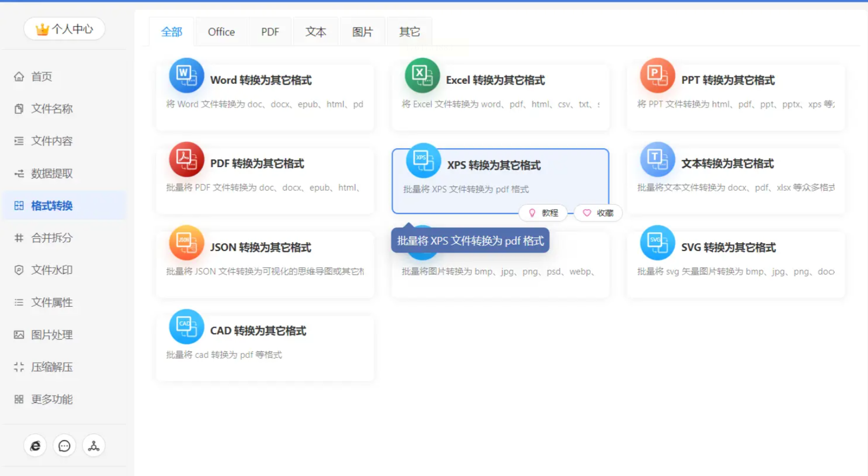Click the green Excel conversion icon
This screenshot has width=868, height=476.
click(x=422, y=76)
